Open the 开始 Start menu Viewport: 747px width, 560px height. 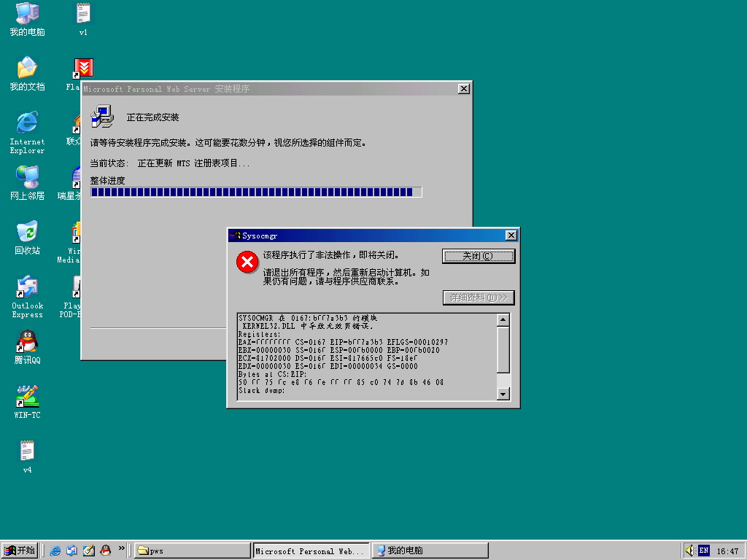(x=20, y=551)
